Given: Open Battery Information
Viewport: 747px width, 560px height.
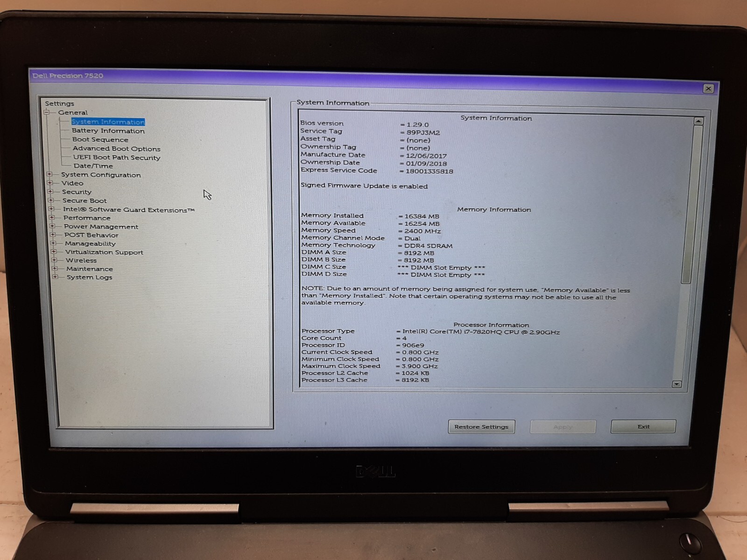Looking at the screenshot, I should (x=108, y=131).
